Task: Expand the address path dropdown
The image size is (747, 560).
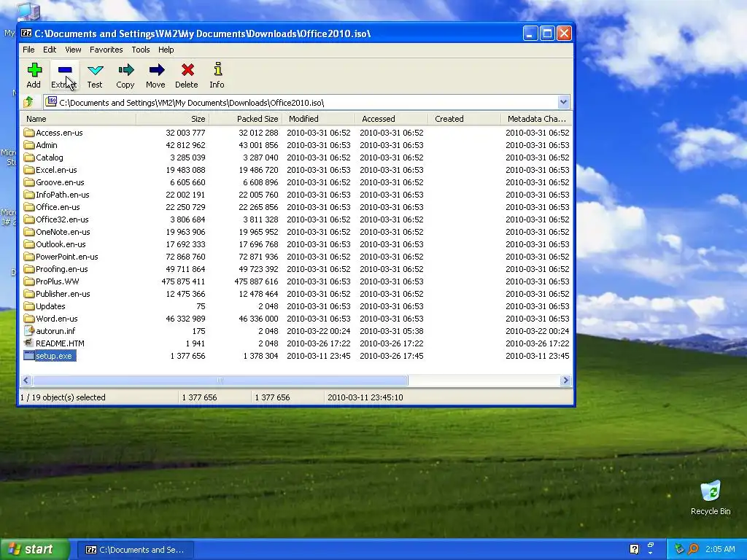Action: (563, 102)
